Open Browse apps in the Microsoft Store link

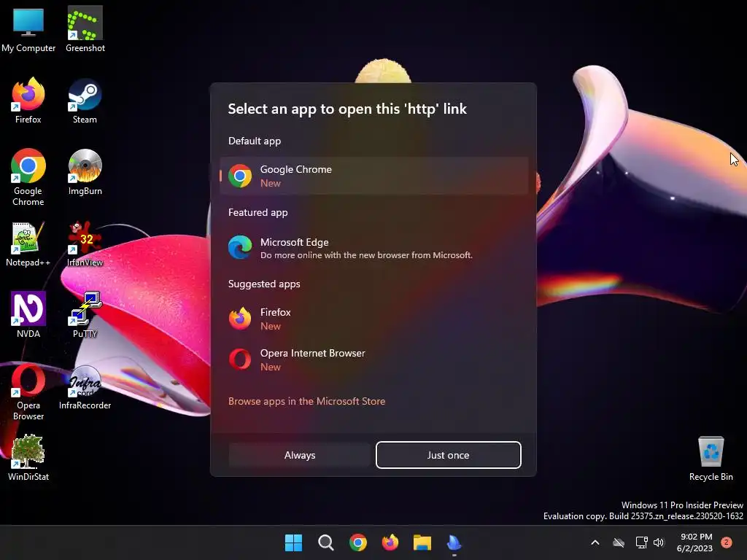coord(306,402)
